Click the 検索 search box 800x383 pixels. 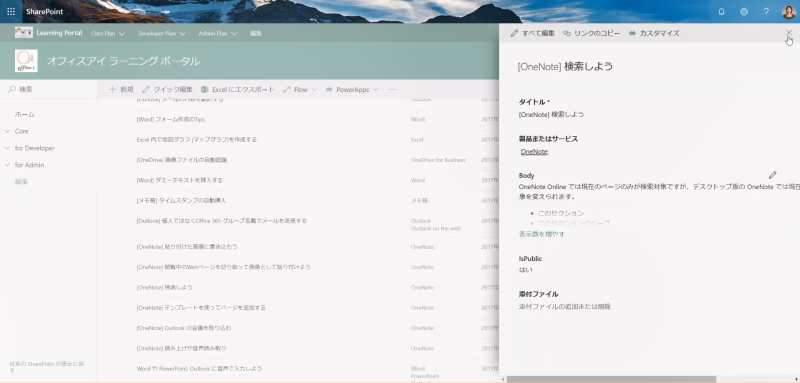coord(48,89)
